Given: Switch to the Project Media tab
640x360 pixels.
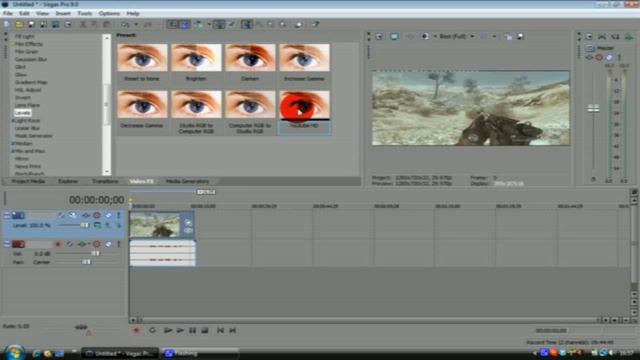Looking at the screenshot, I should coord(28,181).
